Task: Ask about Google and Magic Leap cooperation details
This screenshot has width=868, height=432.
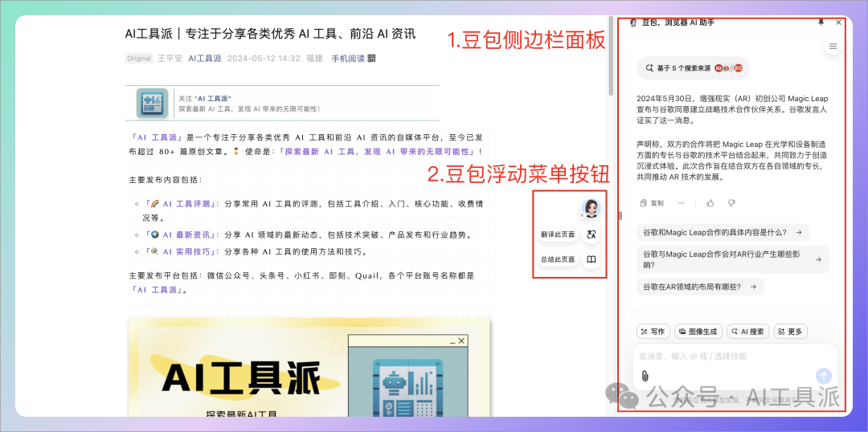Action: pyautogui.click(x=723, y=232)
